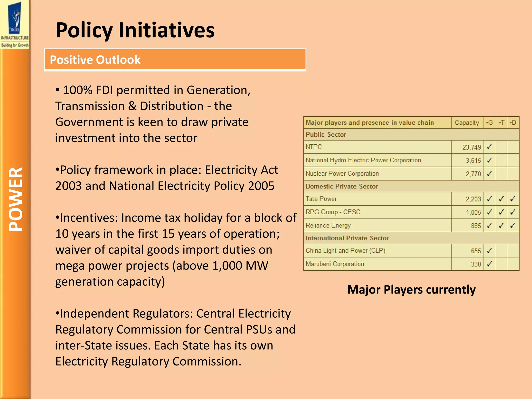The image size is (532, 399).
Task: Select the 'Incentives: Income tax holiday' bullet
Action: click(176, 250)
